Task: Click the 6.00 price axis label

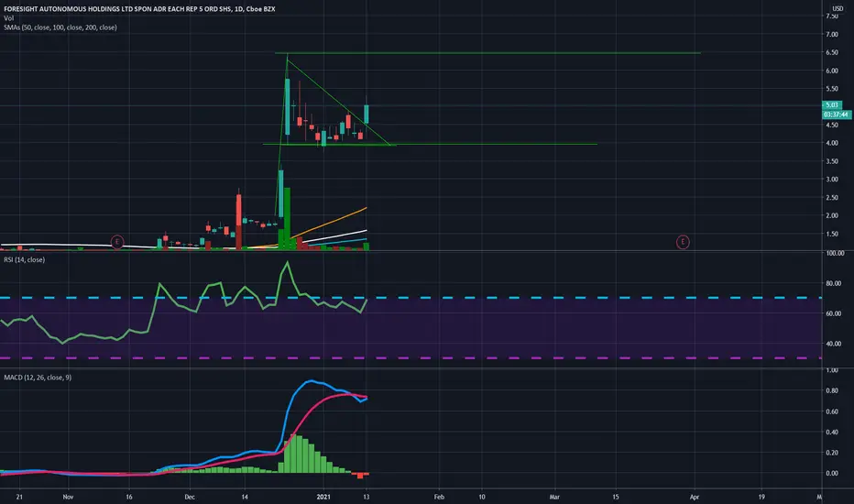Action: pos(832,71)
